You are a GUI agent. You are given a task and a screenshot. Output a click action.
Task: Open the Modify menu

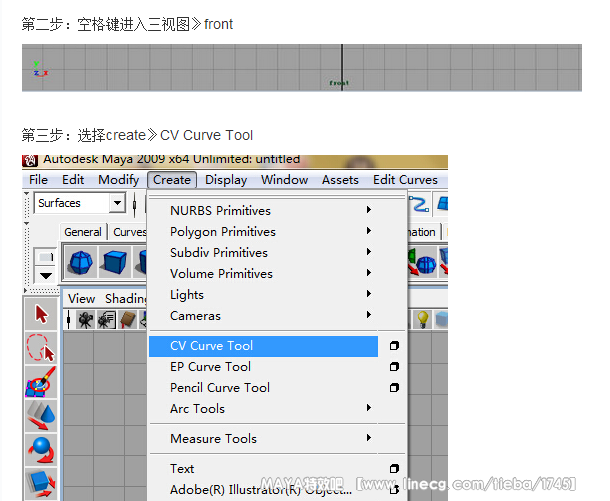[119, 180]
